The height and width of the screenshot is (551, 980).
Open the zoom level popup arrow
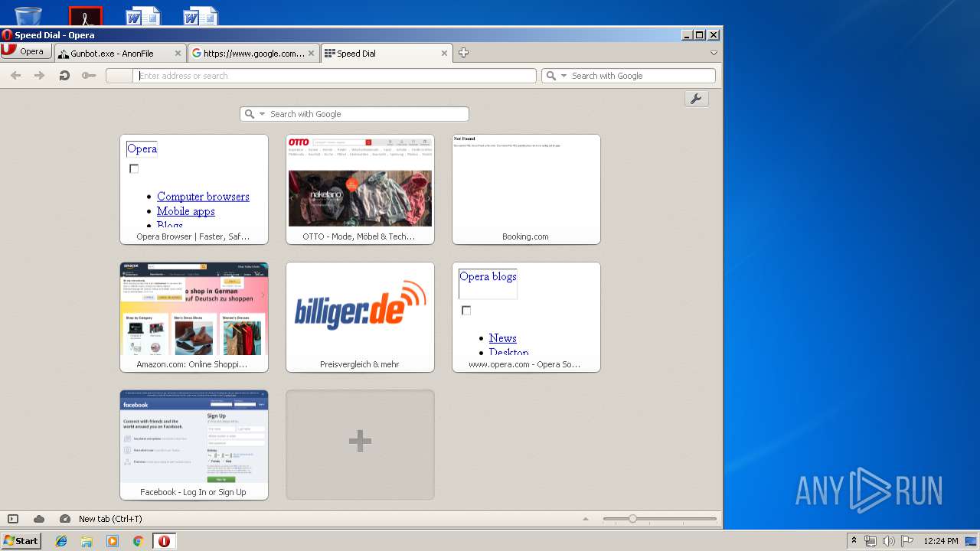586,519
